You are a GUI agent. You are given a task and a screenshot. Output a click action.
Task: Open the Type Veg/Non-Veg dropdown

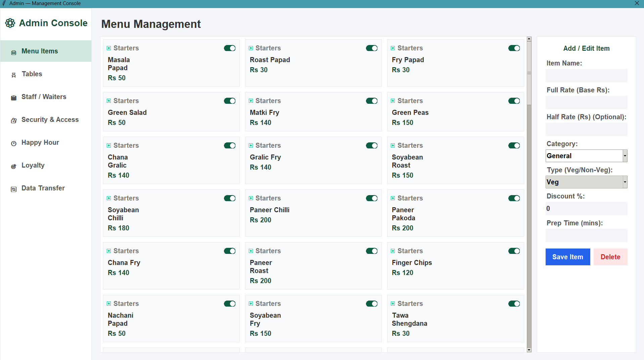(586, 182)
